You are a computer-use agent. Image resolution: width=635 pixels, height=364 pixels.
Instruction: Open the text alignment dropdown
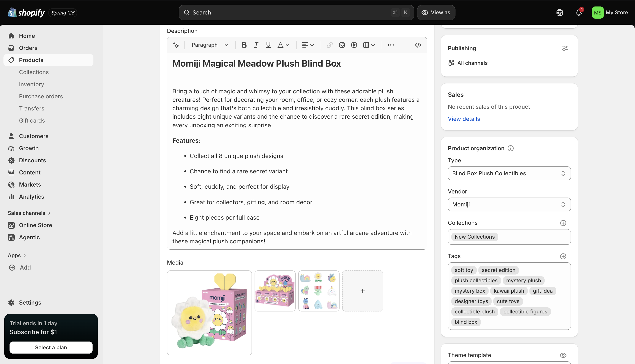308,45
